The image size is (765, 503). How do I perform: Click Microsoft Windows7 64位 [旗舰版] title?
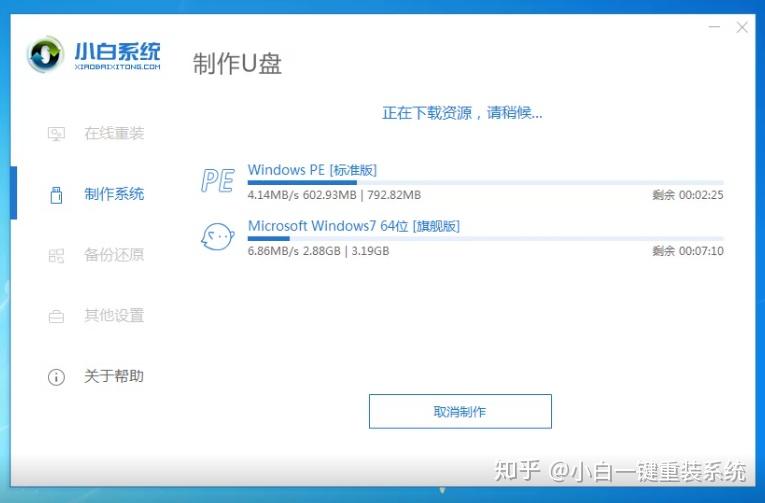pyautogui.click(x=354, y=226)
